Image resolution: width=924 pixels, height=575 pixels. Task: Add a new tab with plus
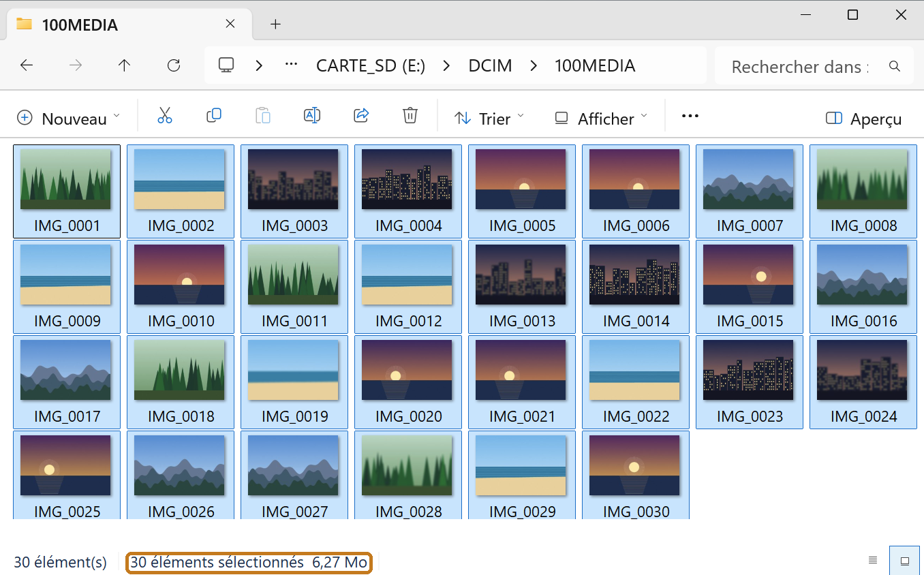click(275, 24)
